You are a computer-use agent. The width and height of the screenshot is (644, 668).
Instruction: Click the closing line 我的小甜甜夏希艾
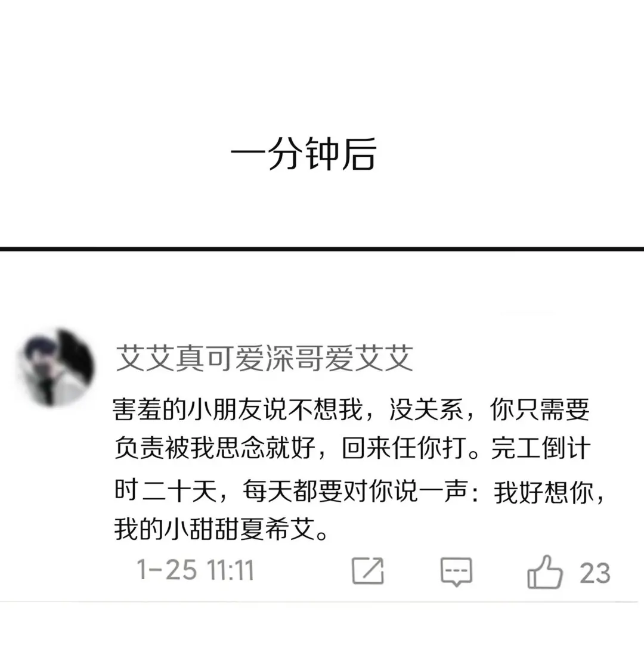click(x=215, y=530)
